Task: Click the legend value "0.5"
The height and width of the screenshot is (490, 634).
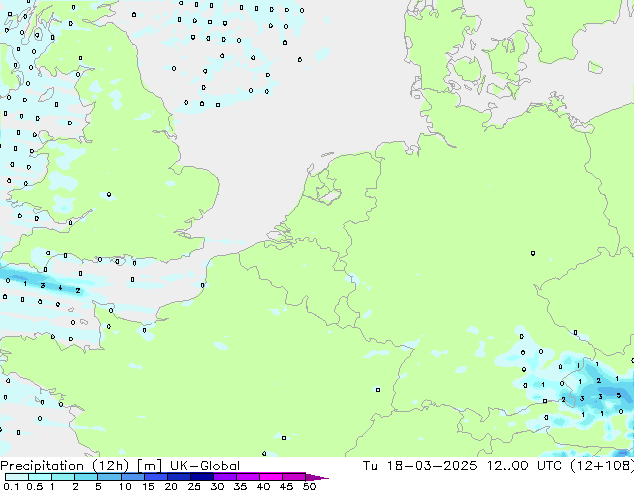Action: point(35,486)
